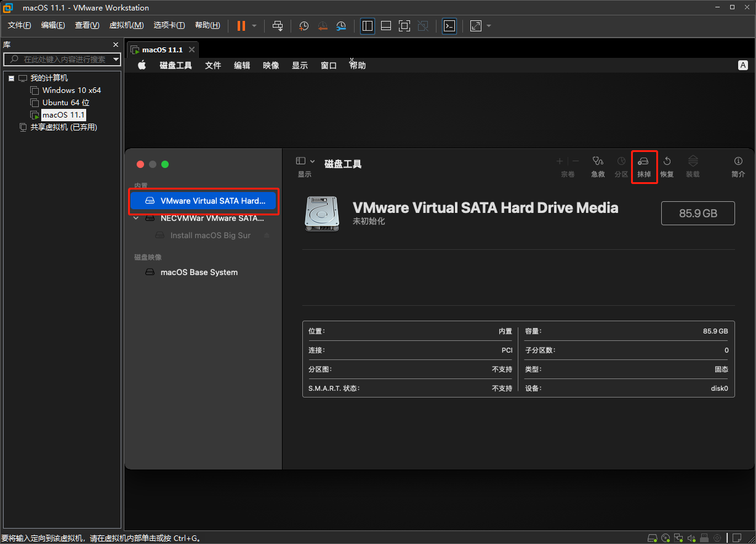Open the 虚拟机(M) menu
The width and height of the screenshot is (756, 544).
click(x=126, y=25)
